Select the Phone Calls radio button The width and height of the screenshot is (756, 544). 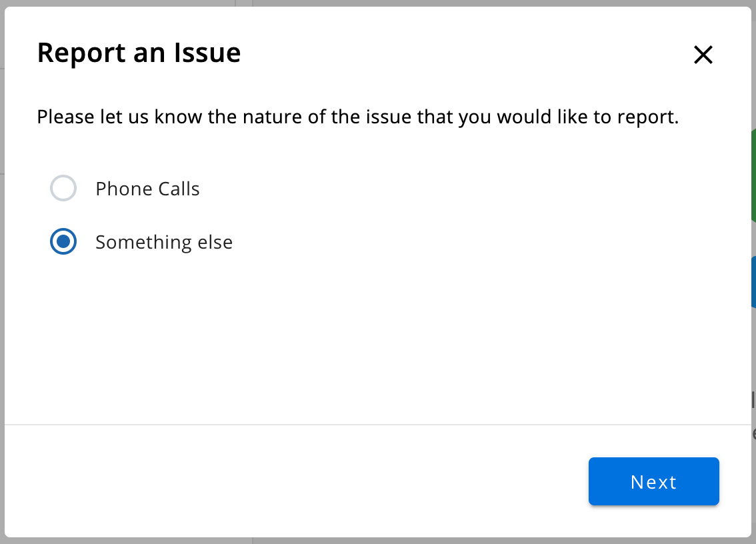(63, 188)
